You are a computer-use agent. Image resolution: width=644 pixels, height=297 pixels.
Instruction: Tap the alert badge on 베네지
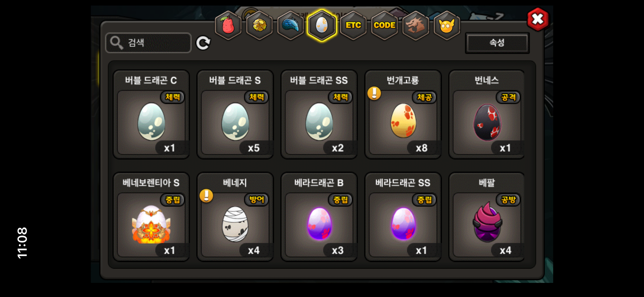(x=206, y=196)
